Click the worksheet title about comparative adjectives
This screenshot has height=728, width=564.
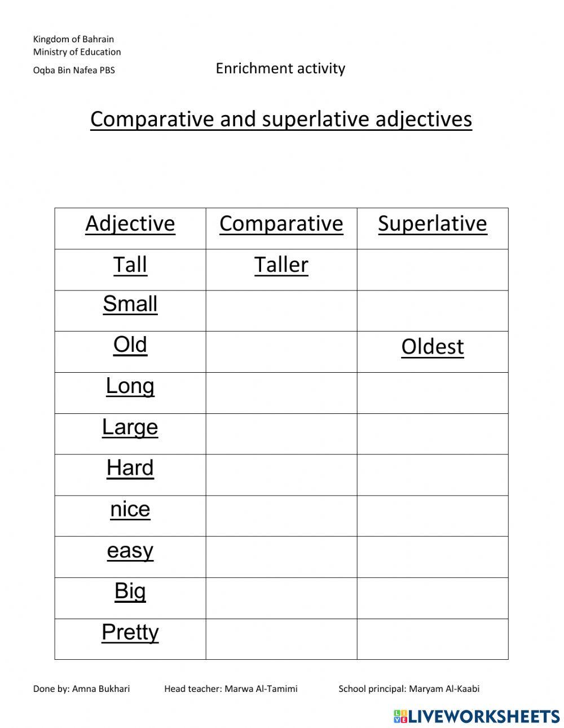click(281, 119)
